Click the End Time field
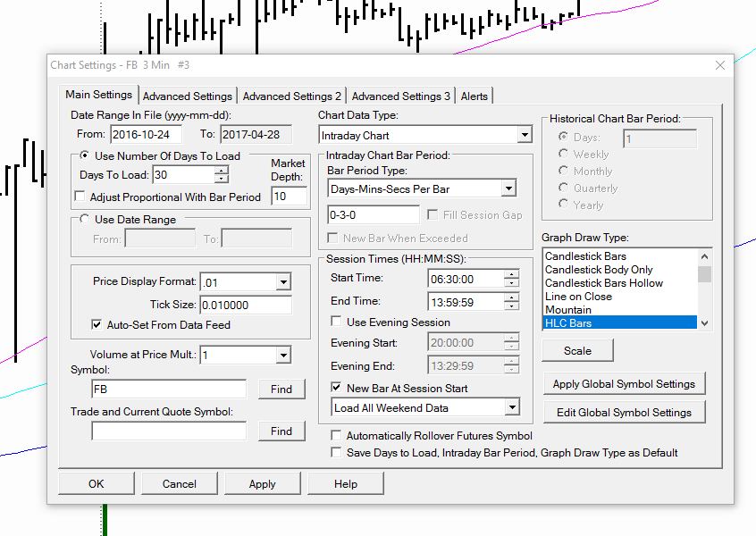The width and height of the screenshot is (756, 536). click(x=466, y=302)
